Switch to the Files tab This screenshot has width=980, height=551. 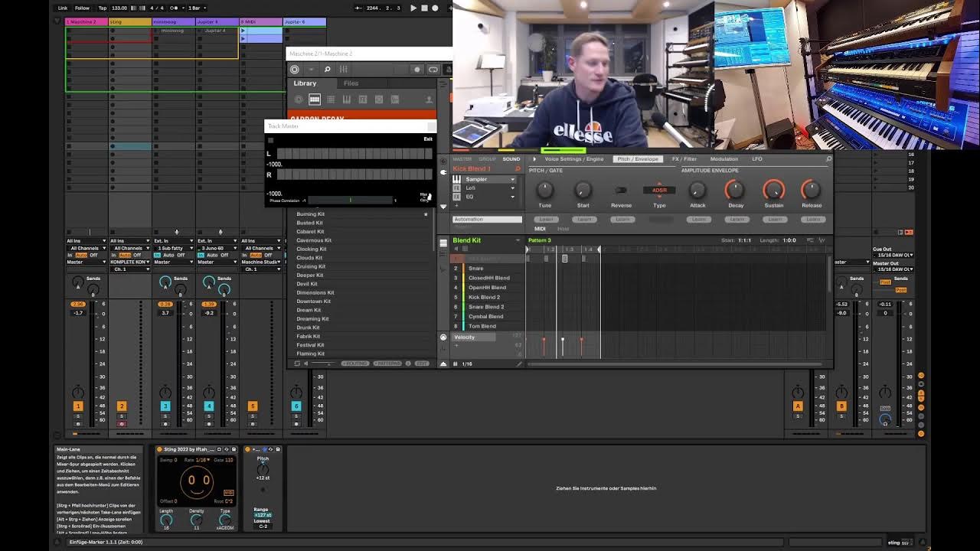pyautogui.click(x=351, y=83)
